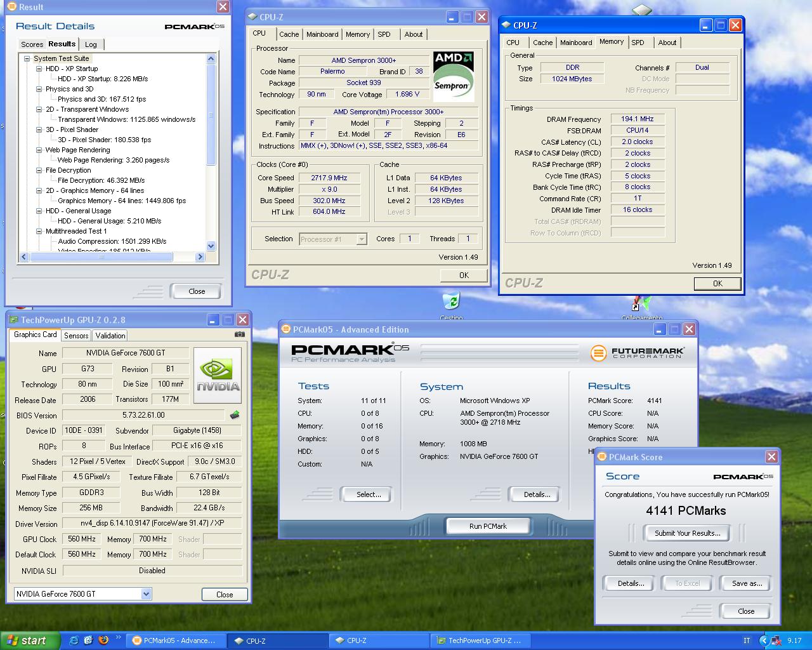812x650 pixels.
Task: Click the CPU-Z Core Speed value field
Action: (329, 178)
